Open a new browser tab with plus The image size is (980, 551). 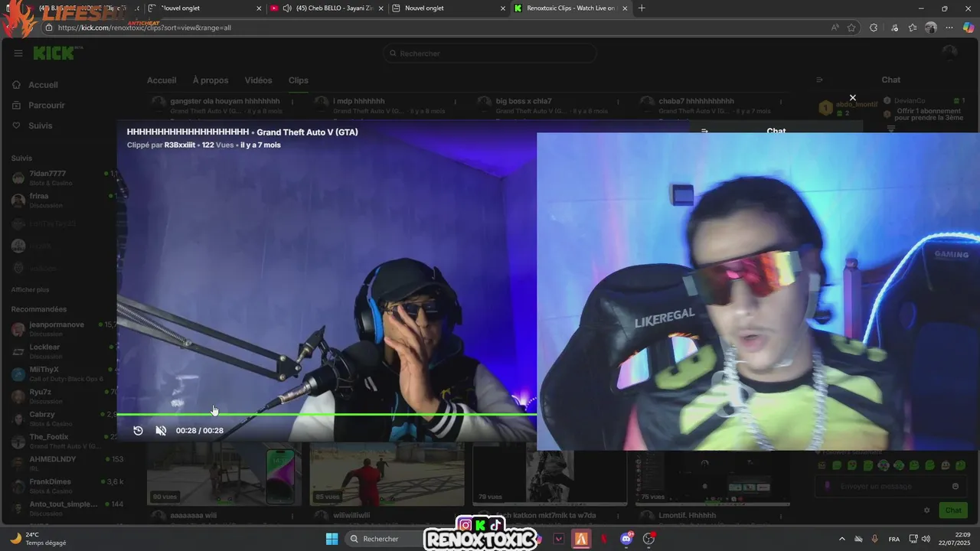(x=642, y=8)
